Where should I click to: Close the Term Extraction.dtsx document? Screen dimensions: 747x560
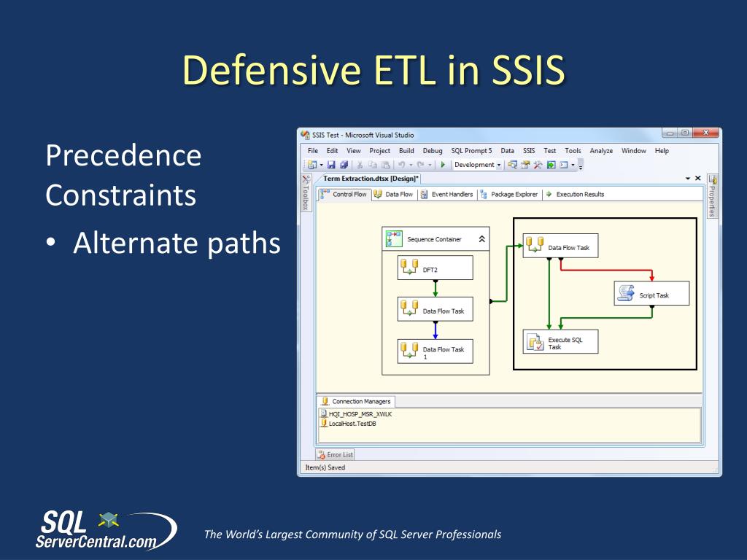coord(698,178)
